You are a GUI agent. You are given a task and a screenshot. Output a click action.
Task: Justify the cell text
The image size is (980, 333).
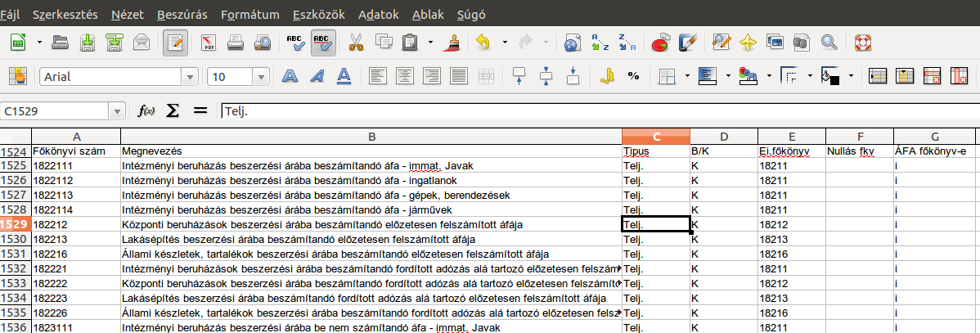(x=458, y=77)
